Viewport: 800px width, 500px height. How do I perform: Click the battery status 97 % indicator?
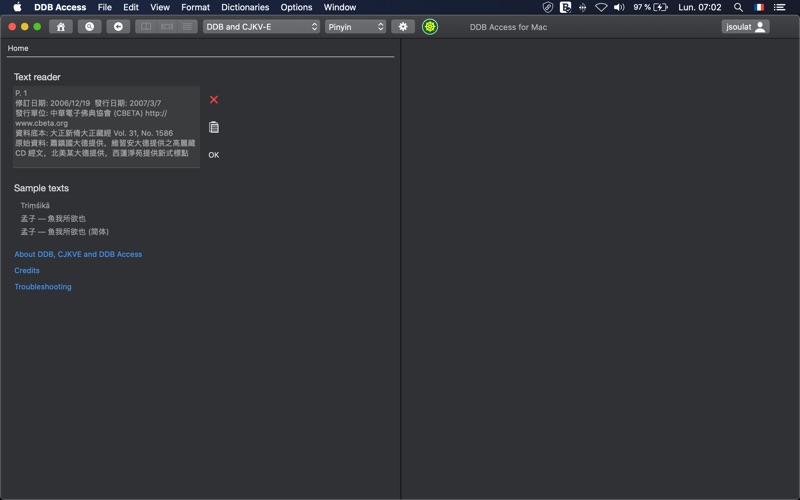[x=650, y=7]
